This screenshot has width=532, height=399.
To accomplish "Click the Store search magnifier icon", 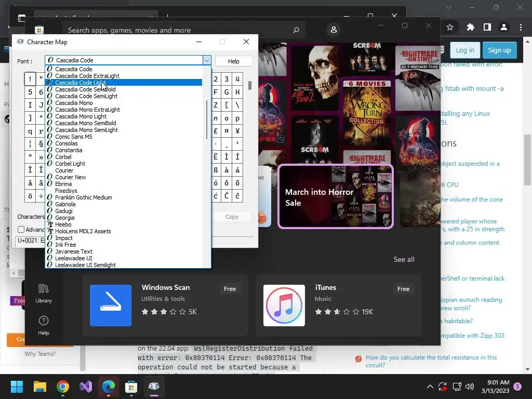I will pyautogui.click(x=296, y=30).
